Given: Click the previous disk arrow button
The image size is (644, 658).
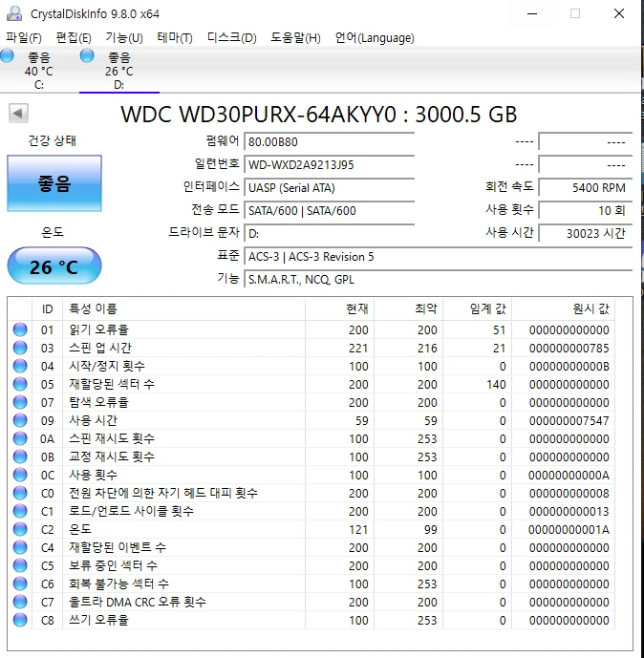Looking at the screenshot, I should click(x=18, y=113).
